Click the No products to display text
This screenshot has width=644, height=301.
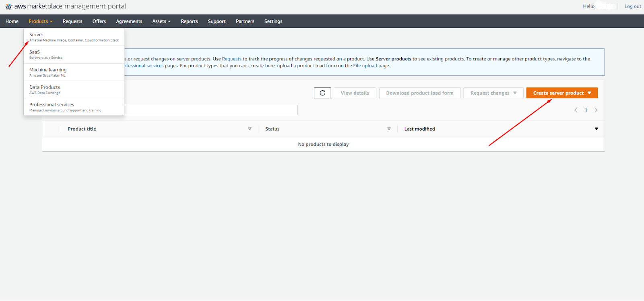324,144
